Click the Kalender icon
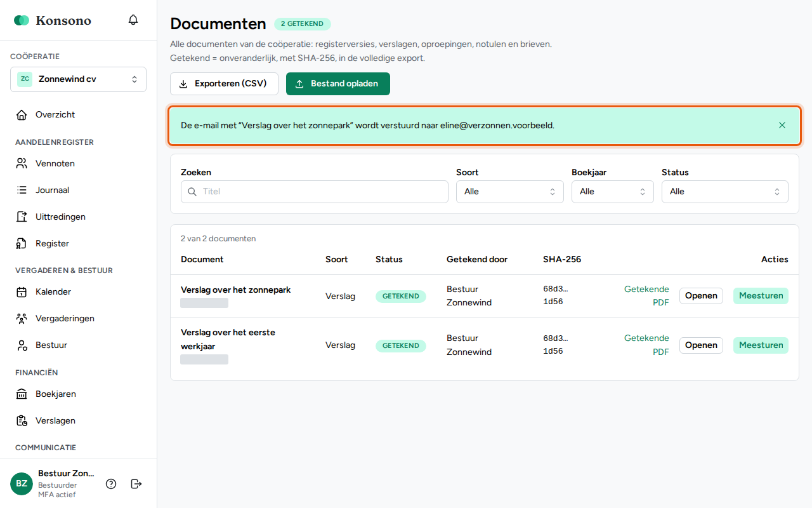812x508 pixels. [x=22, y=292]
